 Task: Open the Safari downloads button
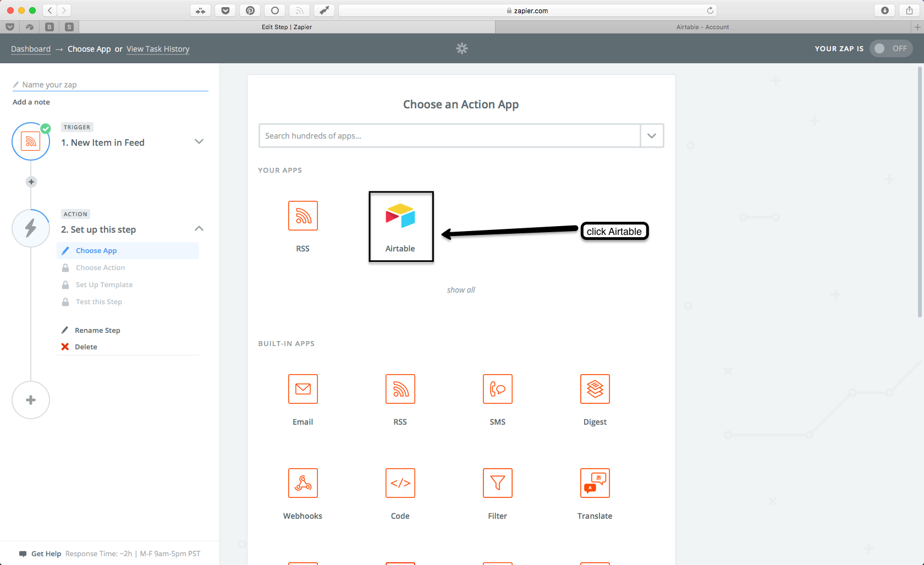885,10
